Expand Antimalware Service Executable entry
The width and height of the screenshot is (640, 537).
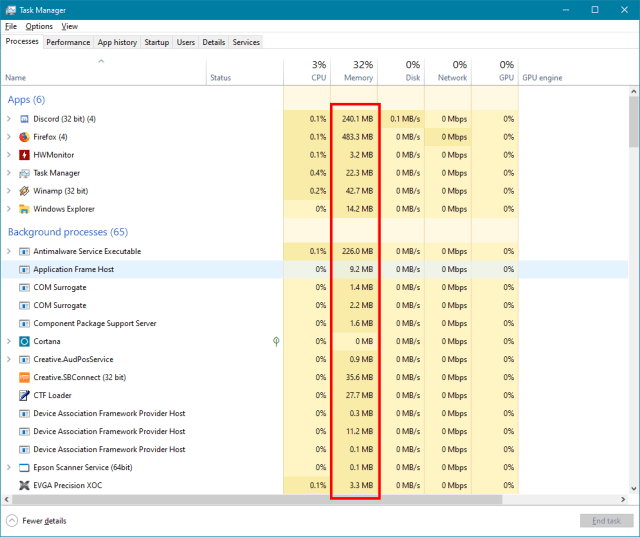click(9, 251)
